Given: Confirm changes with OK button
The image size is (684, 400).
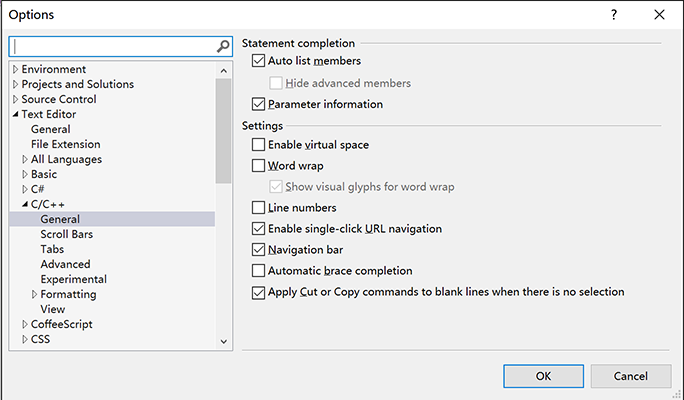Looking at the screenshot, I should pos(544,376).
